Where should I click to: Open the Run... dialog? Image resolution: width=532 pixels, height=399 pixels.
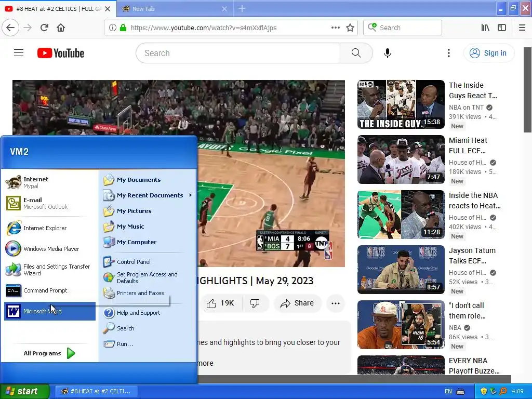coord(148,344)
